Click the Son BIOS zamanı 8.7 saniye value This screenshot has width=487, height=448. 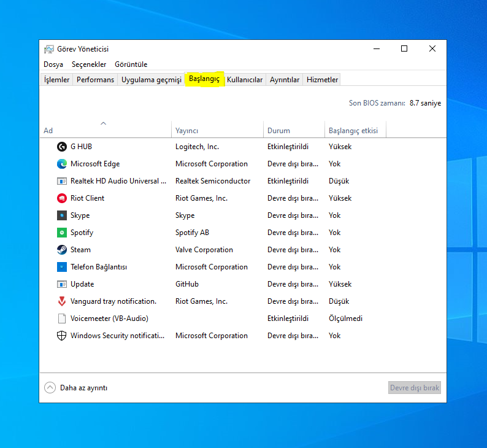point(425,103)
